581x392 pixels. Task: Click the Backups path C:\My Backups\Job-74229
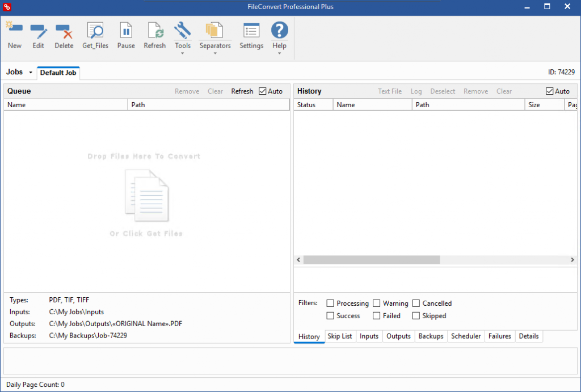tap(88, 336)
